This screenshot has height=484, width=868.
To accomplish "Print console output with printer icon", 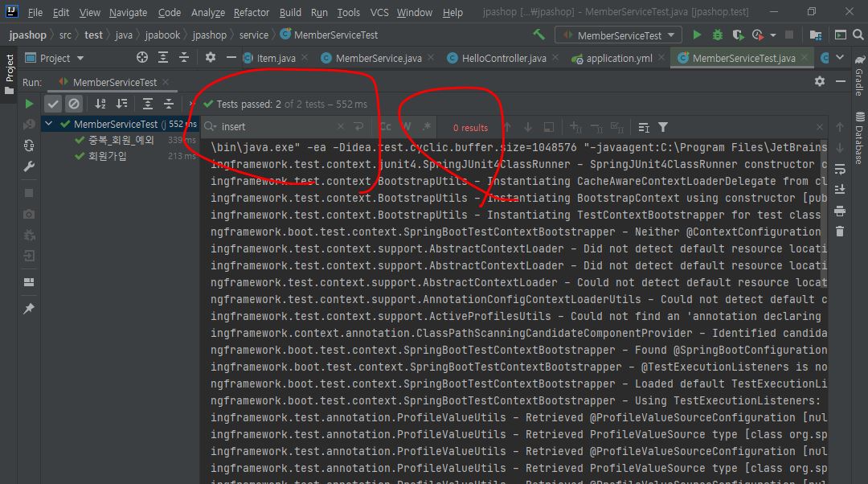I will point(840,211).
